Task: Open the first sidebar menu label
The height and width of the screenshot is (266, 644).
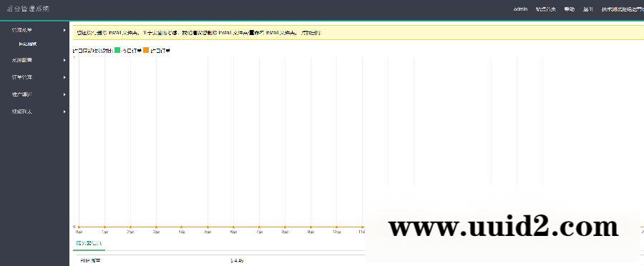Action: 21,30
